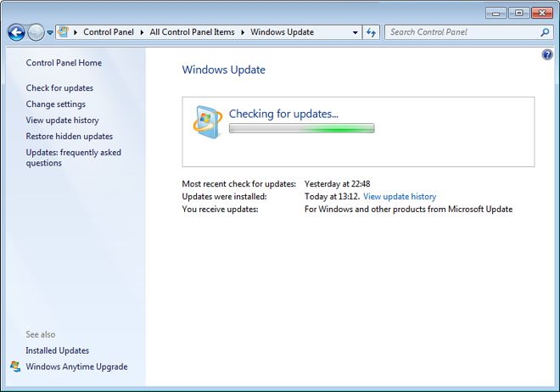Click the See also heading

41,334
